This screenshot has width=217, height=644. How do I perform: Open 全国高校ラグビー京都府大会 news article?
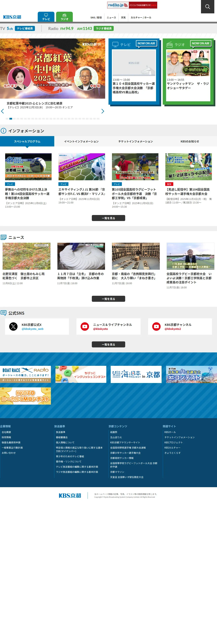pos(189,278)
